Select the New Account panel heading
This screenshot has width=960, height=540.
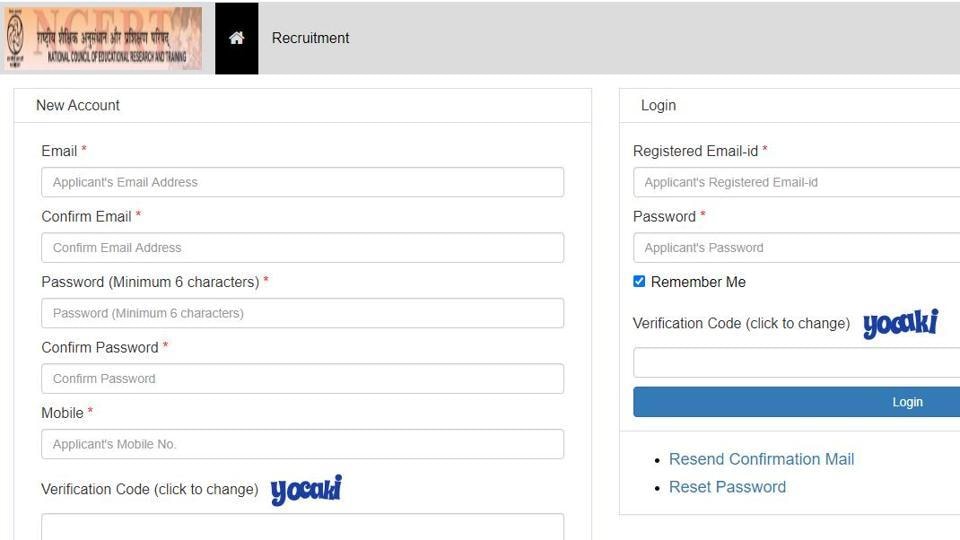(x=78, y=105)
